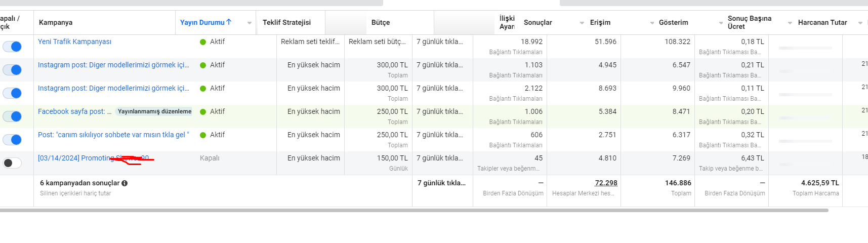The width and height of the screenshot is (868, 243).
Task: Disable the Facebook sayfa post campaign switch
Action: (12, 116)
